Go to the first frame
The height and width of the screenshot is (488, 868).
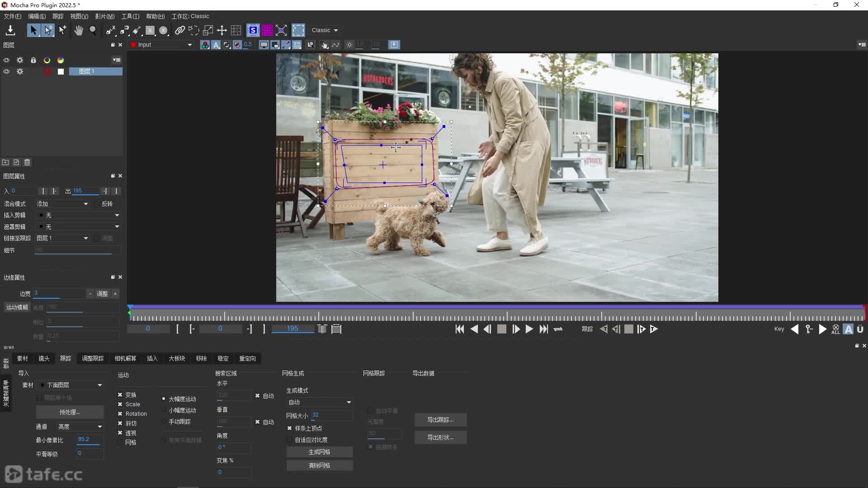[460, 329]
